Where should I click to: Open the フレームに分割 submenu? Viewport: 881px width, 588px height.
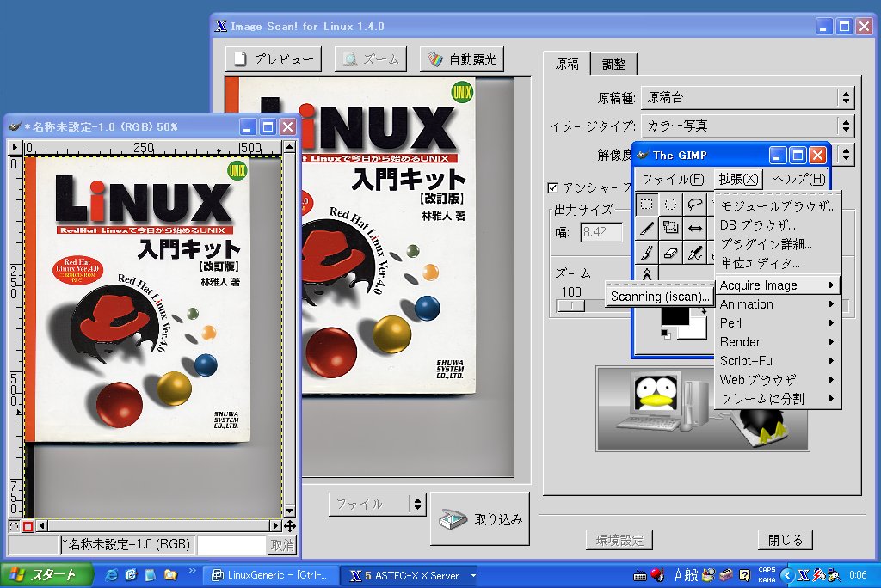(778, 399)
